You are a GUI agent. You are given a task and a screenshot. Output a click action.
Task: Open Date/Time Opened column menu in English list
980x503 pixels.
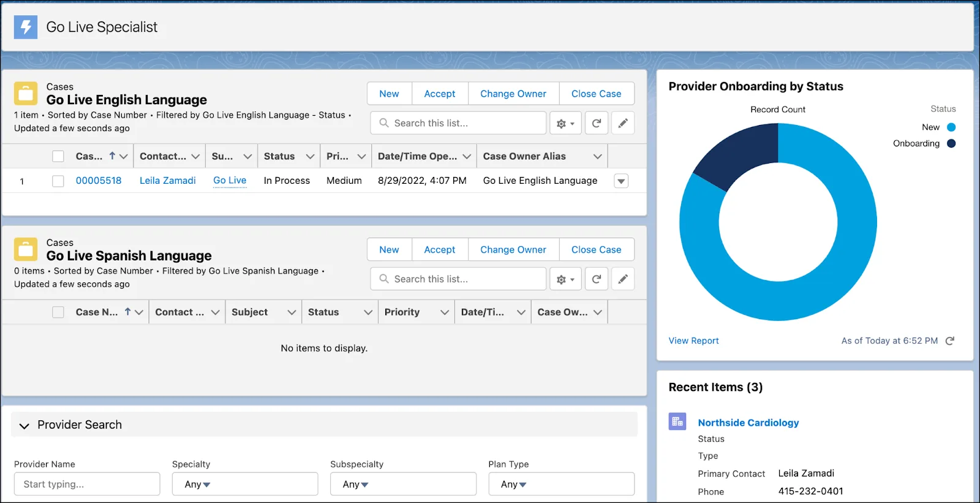pos(467,156)
